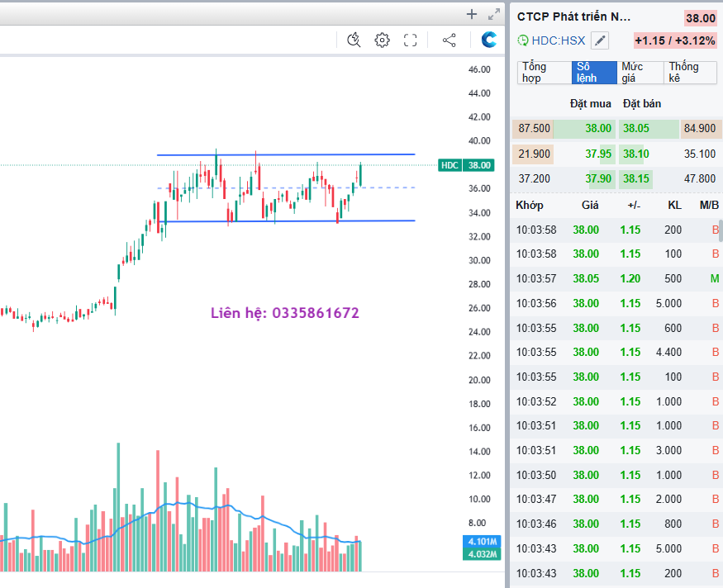The image size is (723, 588).
Task: Click the blue C logo icon
Action: tap(490, 40)
